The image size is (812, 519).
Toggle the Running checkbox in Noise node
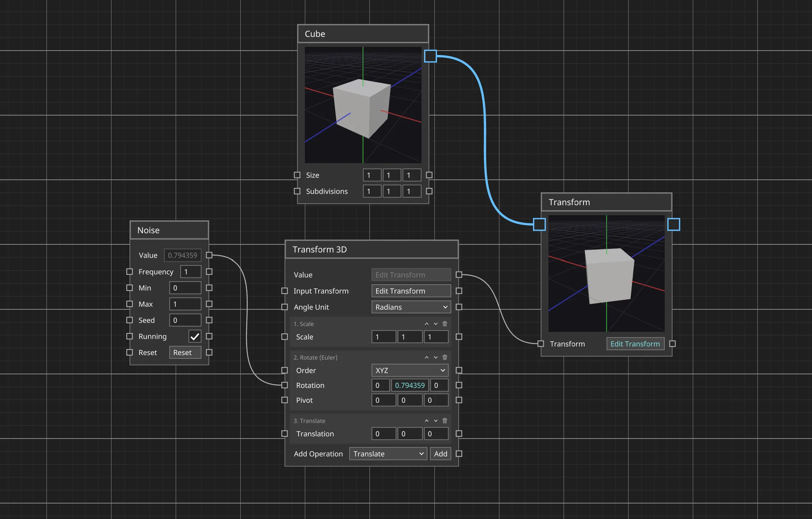[x=195, y=336]
